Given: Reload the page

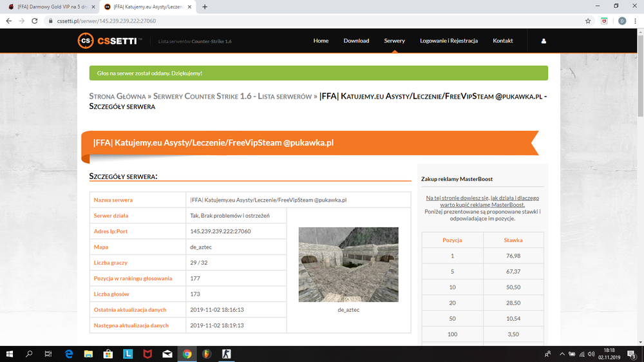Looking at the screenshot, I should 35,21.
